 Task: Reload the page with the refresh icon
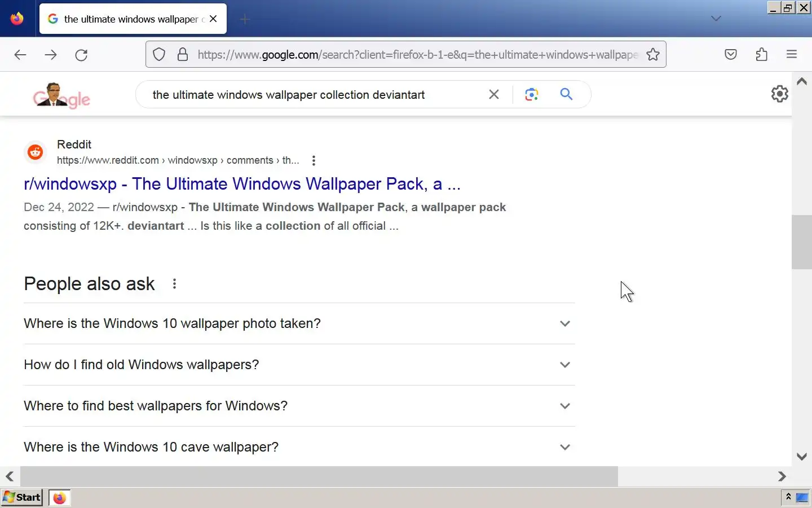[81, 55]
